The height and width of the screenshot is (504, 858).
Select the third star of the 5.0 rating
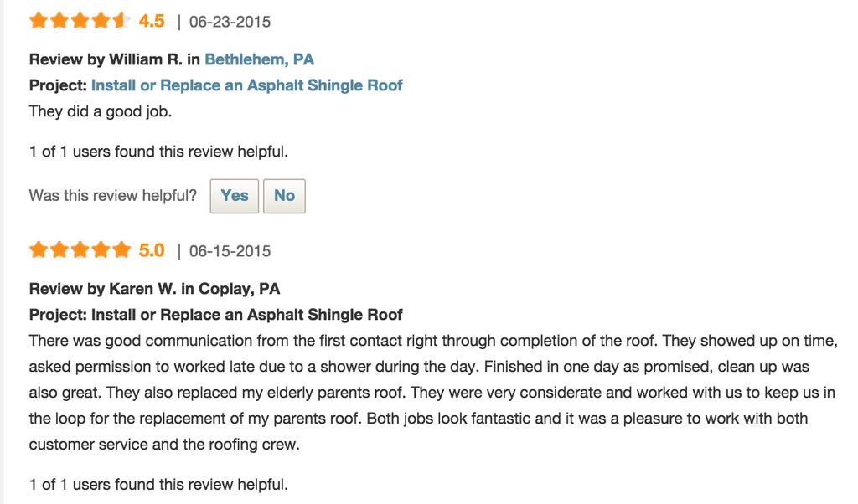(x=80, y=249)
